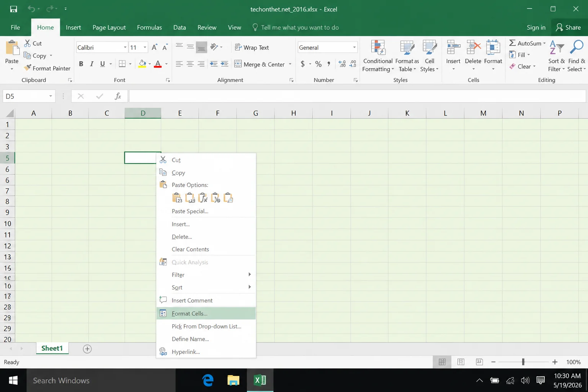This screenshot has width=588, height=392.
Task: Select the Sheet1 tab
Action: point(52,348)
